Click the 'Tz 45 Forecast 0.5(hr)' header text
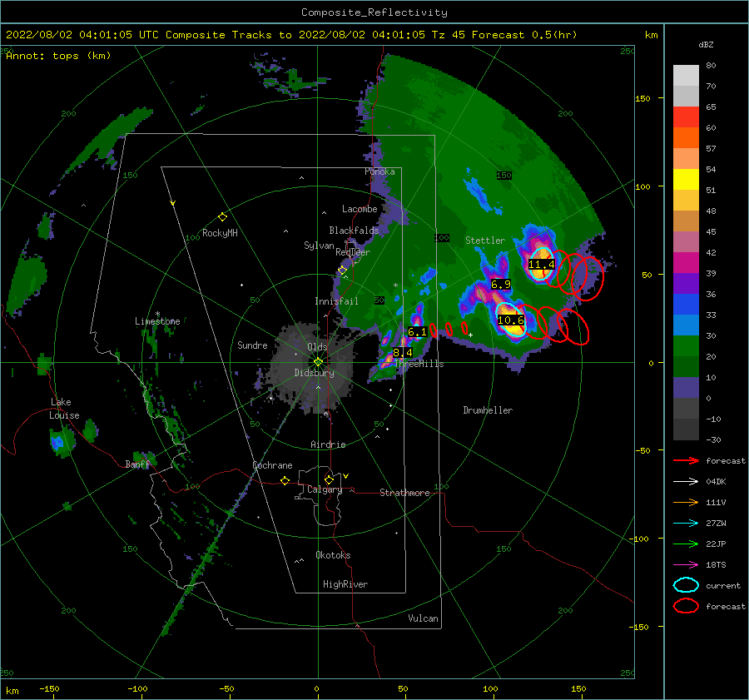The width and height of the screenshot is (749, 700). tap(504, 35)
